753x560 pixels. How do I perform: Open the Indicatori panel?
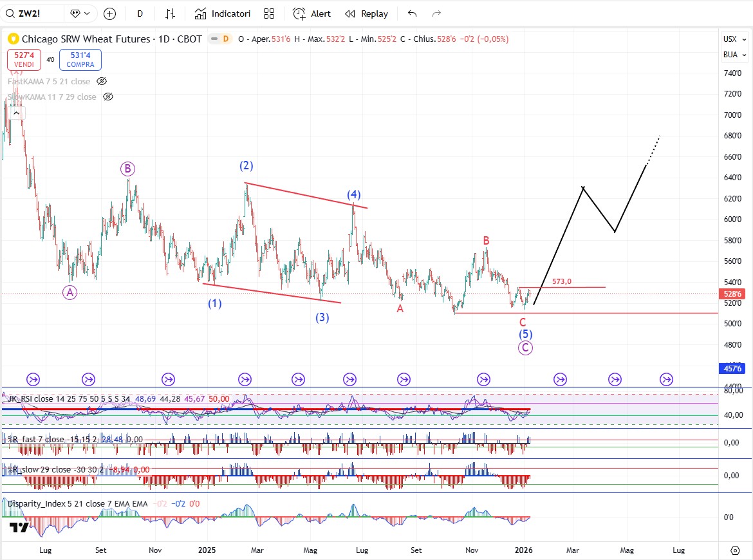[x=222, y=14]
